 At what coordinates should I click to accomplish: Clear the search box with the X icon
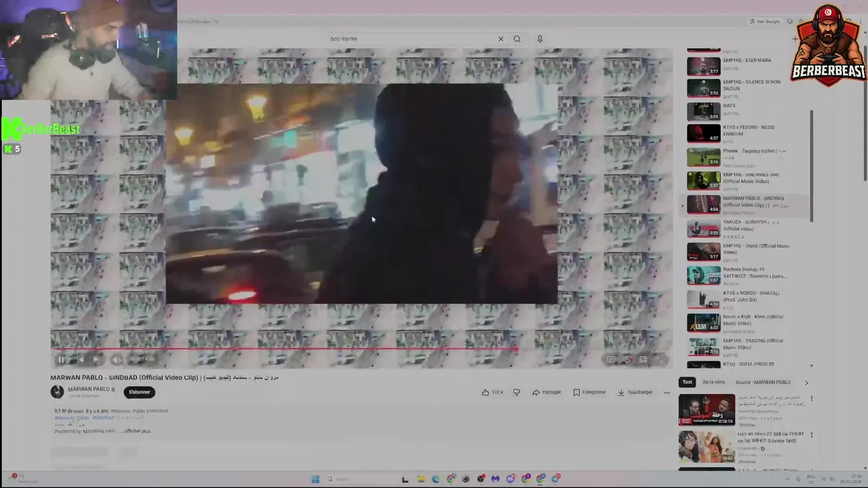click(500, 39)
